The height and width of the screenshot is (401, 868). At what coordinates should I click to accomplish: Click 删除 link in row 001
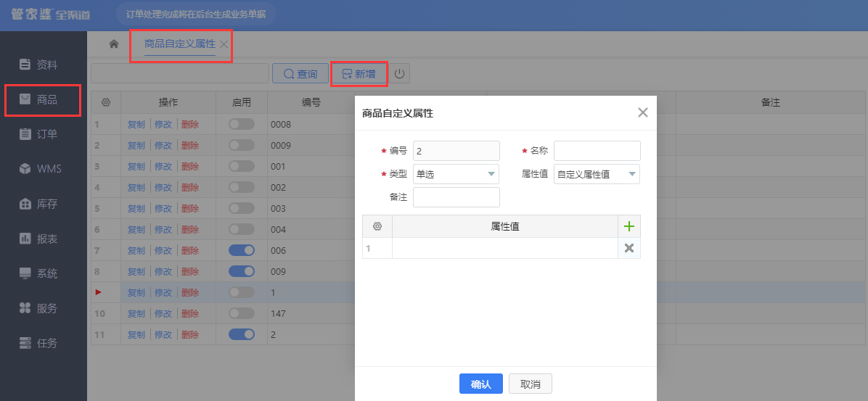190,167
